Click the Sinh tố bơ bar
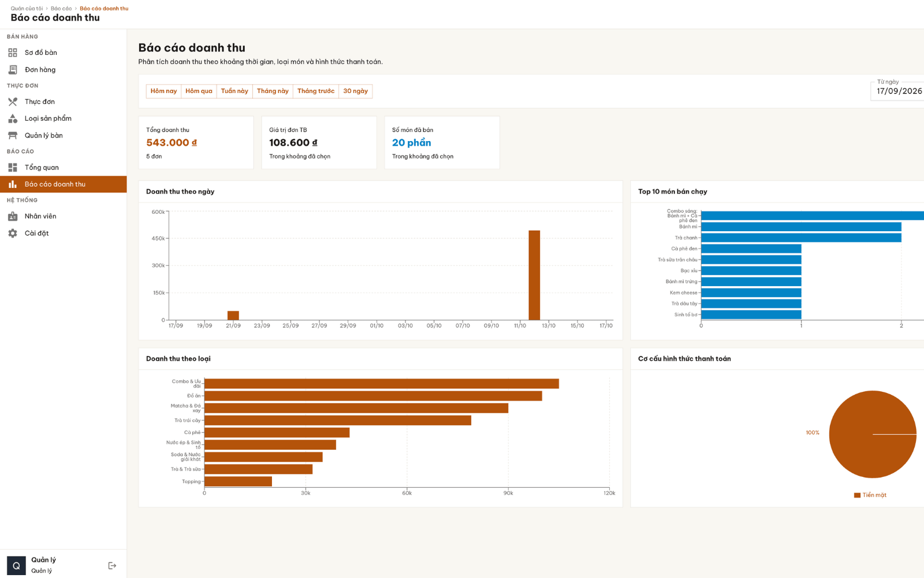 coord(751,315)
